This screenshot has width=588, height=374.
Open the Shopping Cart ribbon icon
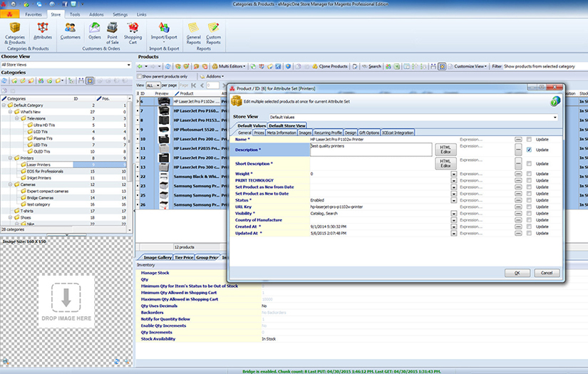[x=133, y=33]
